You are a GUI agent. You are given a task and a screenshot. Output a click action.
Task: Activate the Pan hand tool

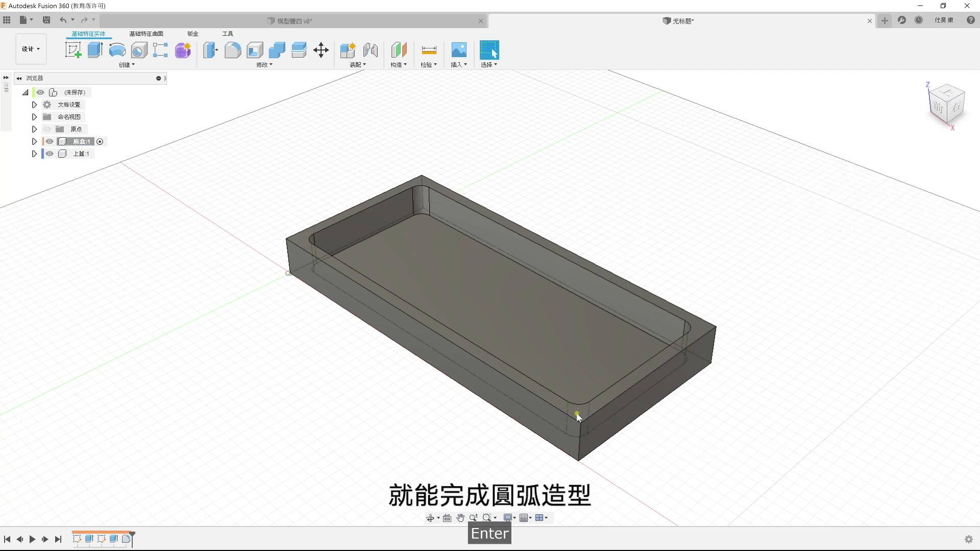(x=460, y=518)
